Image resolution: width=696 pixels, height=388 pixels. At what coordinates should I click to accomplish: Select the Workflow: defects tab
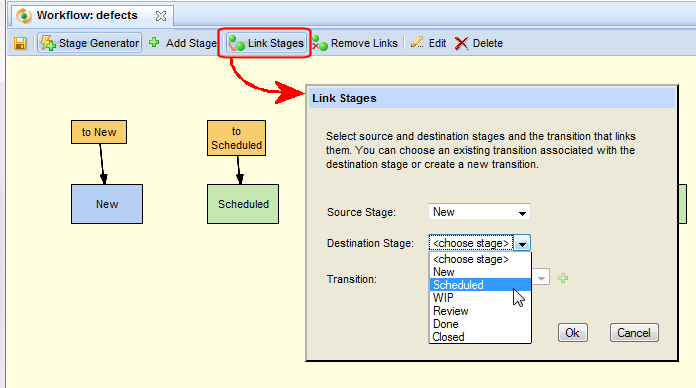tap(87, 16)
